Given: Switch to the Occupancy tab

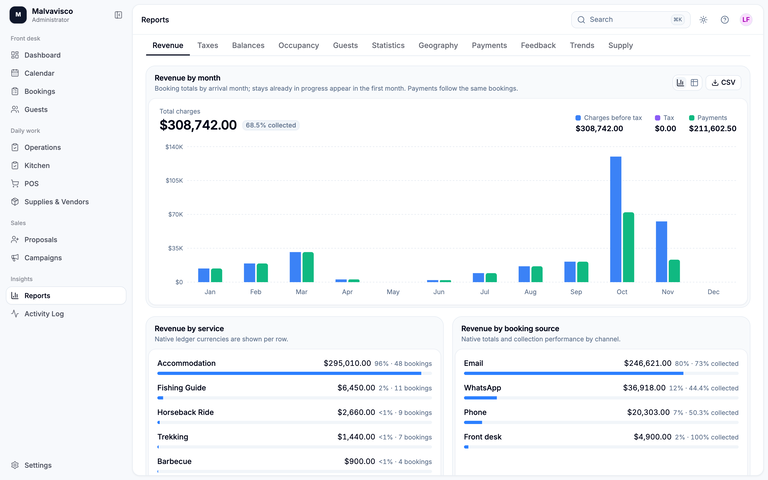Looking at the screenshot, I should (x=298, y=46).
